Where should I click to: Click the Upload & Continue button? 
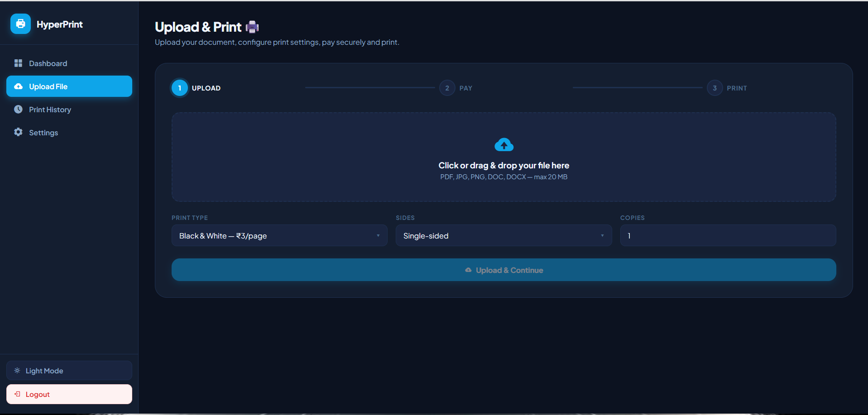[x=504, y=270]
